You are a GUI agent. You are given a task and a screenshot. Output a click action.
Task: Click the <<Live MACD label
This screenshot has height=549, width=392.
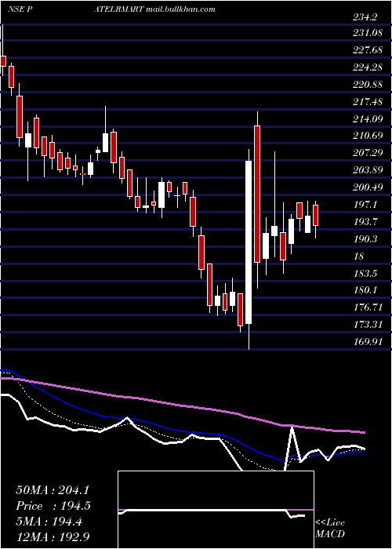click(330, 528)
